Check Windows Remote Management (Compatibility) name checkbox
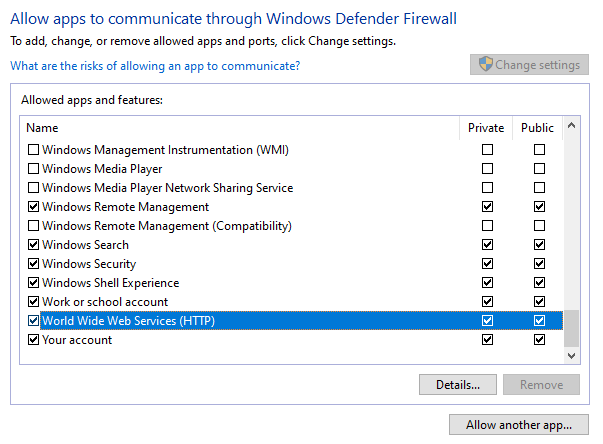The image size is (603, 444). [x=33, y=226]
